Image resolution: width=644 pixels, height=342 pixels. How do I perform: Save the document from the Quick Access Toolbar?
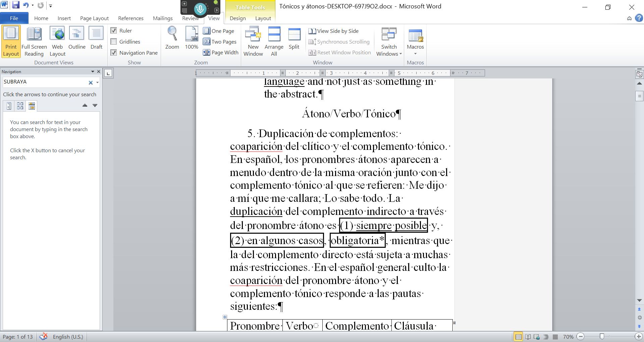(16, 5)
